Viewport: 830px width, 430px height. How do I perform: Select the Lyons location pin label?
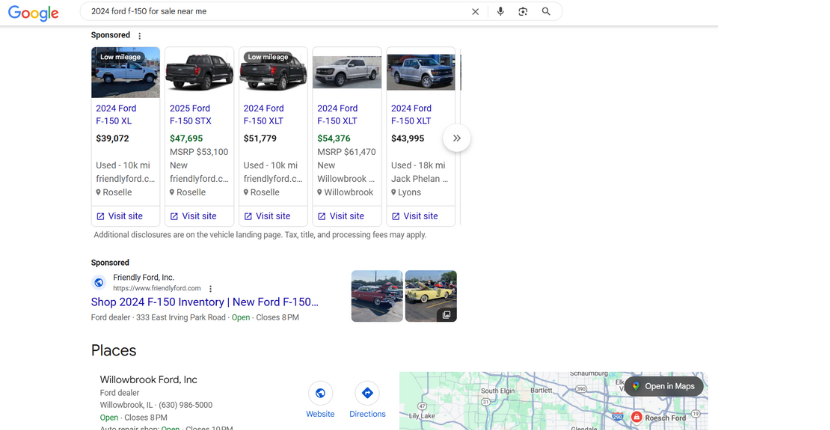coord(406,192)
